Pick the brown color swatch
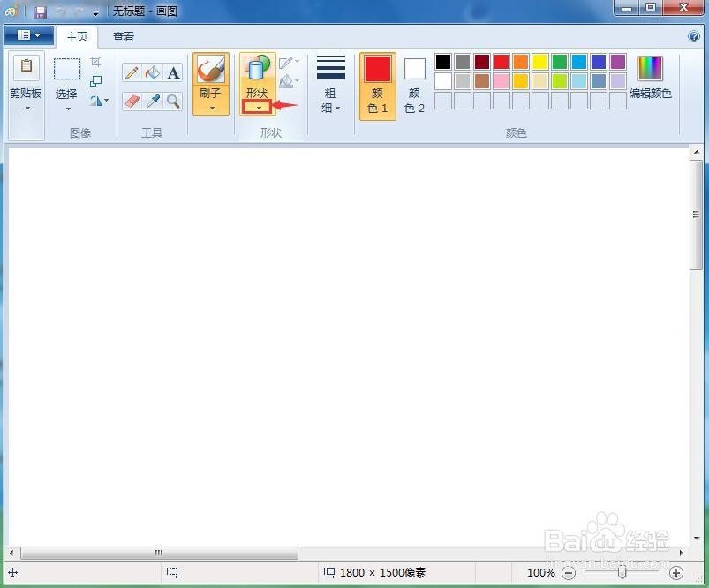This screenshot has height=588, width=709. pos(482,81)
